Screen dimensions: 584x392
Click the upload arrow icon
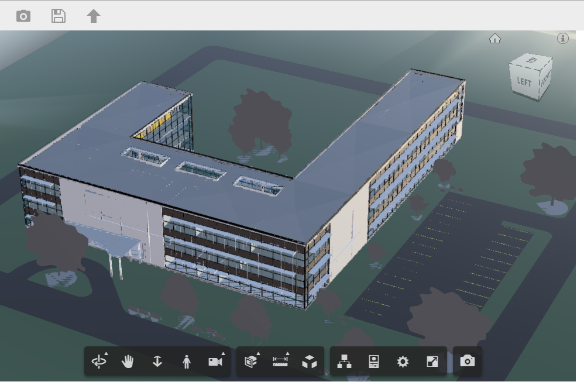94,16
